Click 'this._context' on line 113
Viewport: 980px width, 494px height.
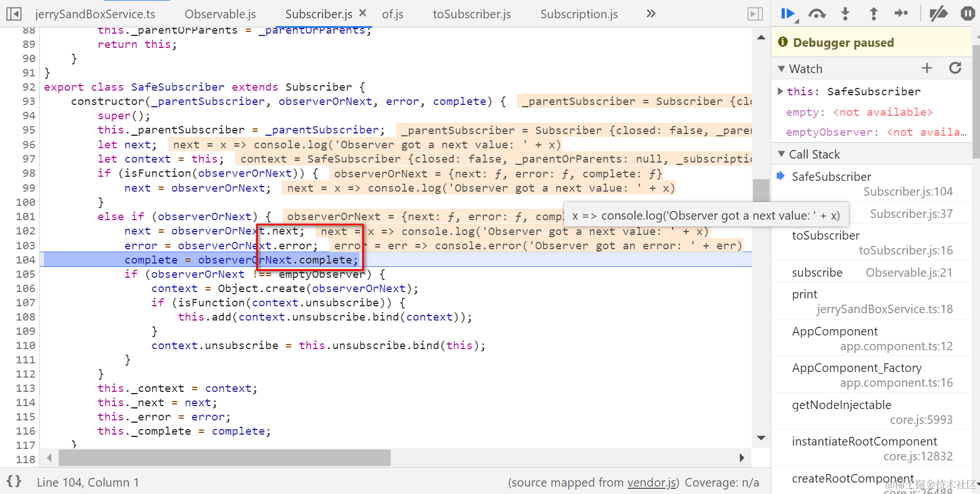coord(141,388)
